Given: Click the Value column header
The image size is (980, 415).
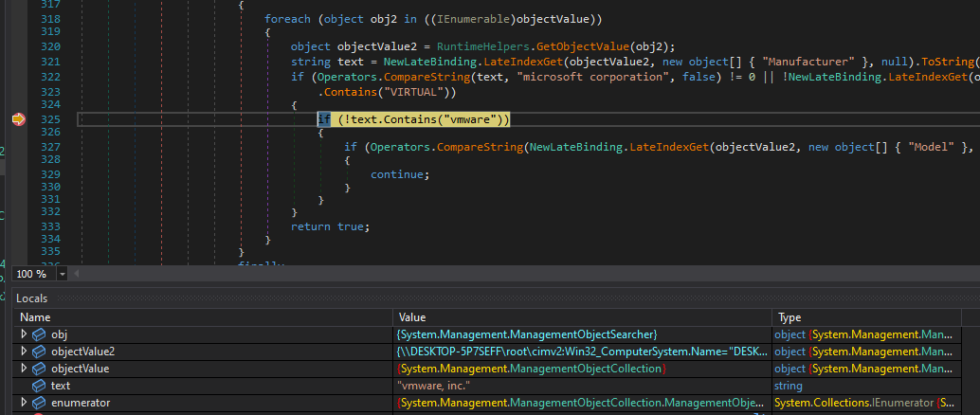Looking at the screenshot, I should tap(413, 317).
